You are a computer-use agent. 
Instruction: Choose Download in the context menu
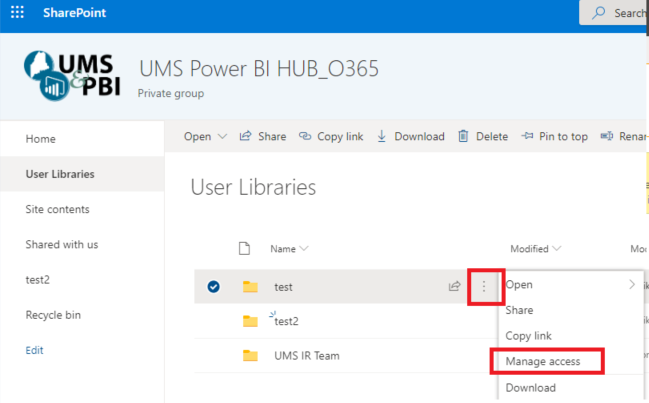(531, 388)
